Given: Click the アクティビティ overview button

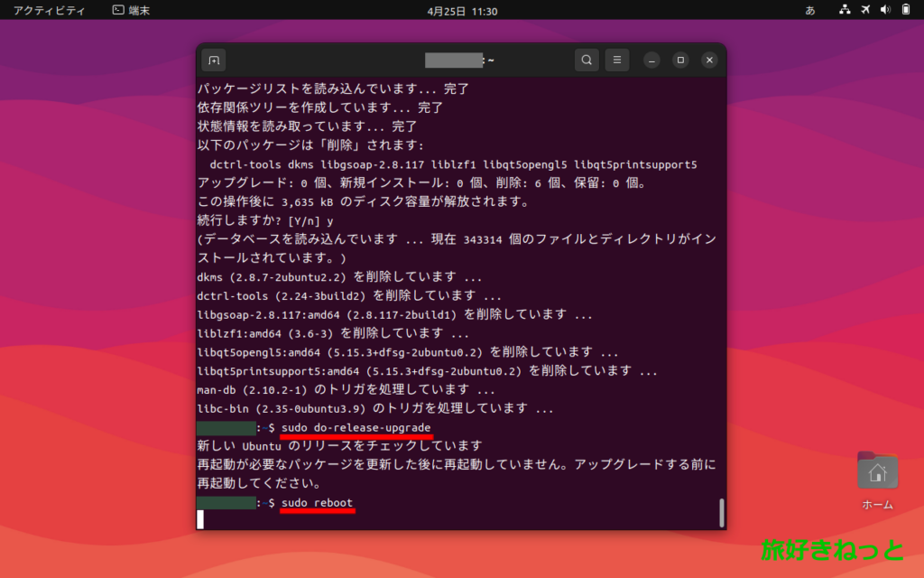Looking at the screenshot, I should (x=50, y=10).
